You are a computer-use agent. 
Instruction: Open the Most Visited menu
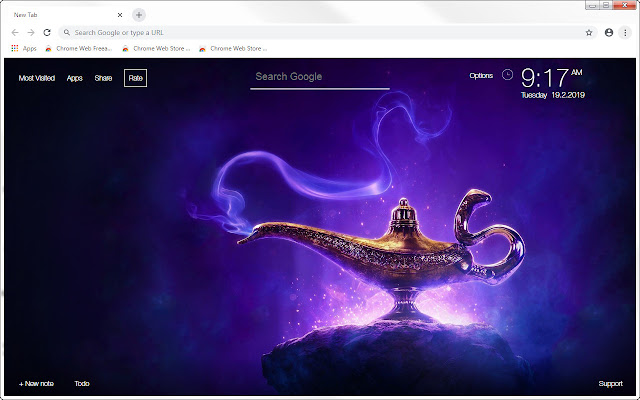tap(37, 78)
